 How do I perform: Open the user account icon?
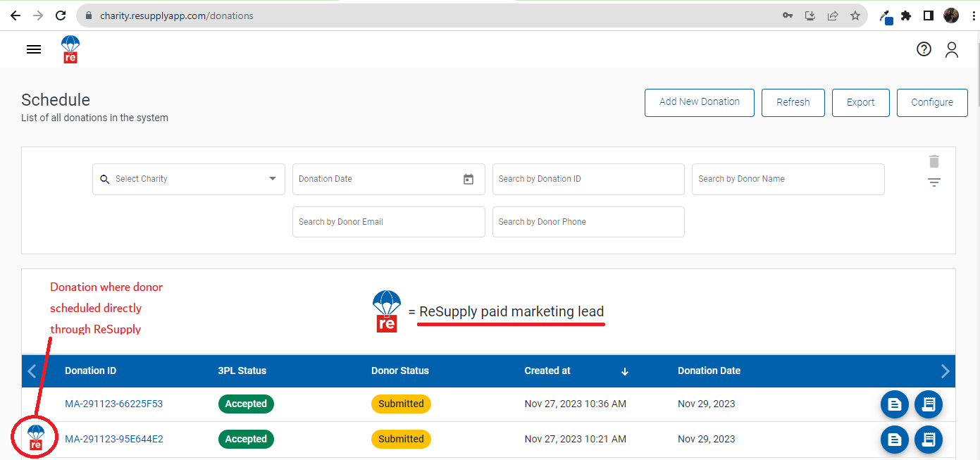tap(952, 49)
